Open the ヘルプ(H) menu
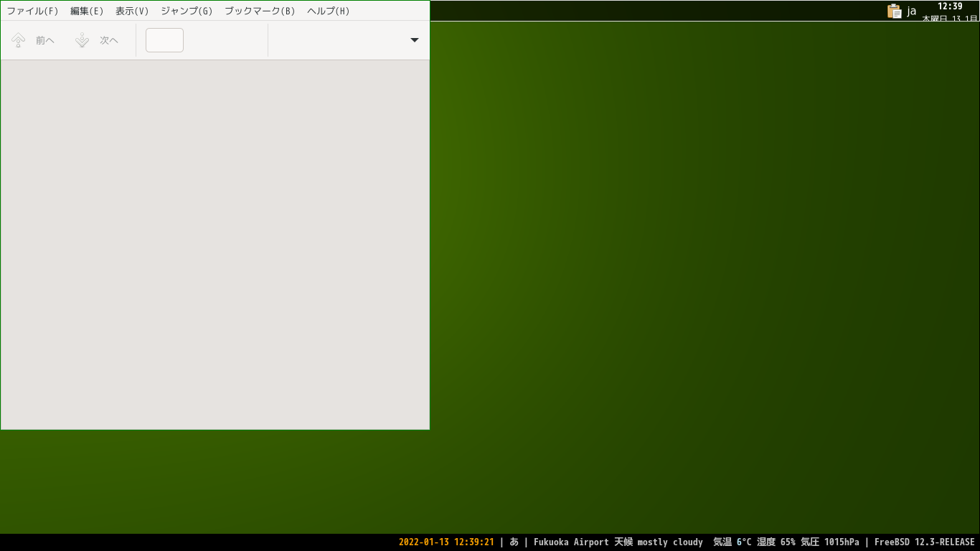Image resolution: width=980 pixels, height=551 pixels. click(329, 11)
